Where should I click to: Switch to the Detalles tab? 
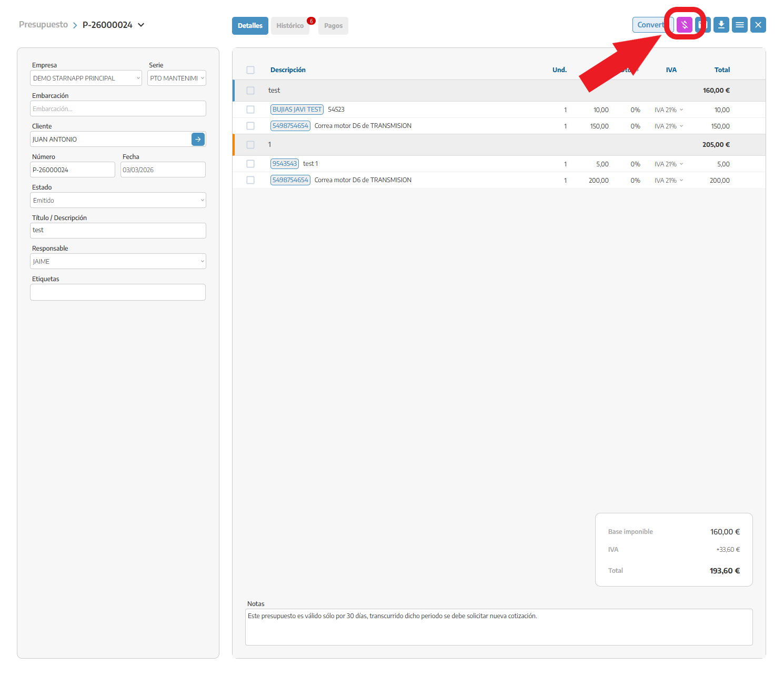[250, 26]
